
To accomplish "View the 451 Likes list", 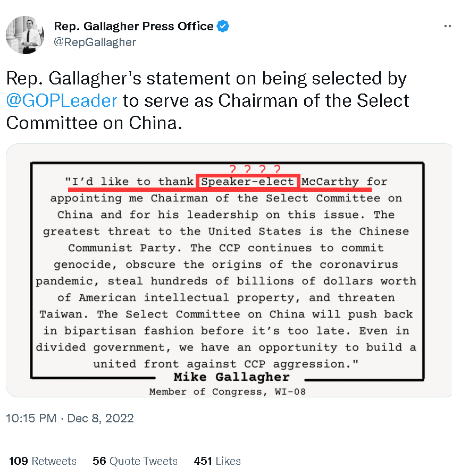I will tap(217, 461).
